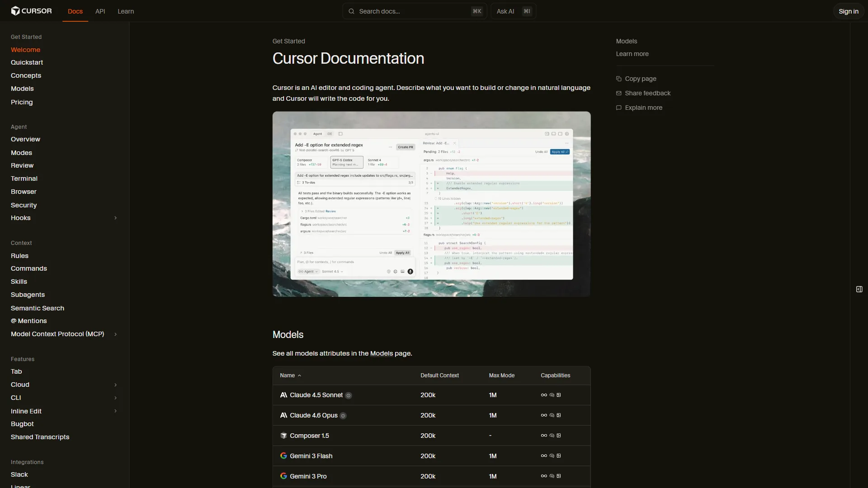
Task: Click the image capability icon for Composer 1.5
Action: (x=559, y=436)
